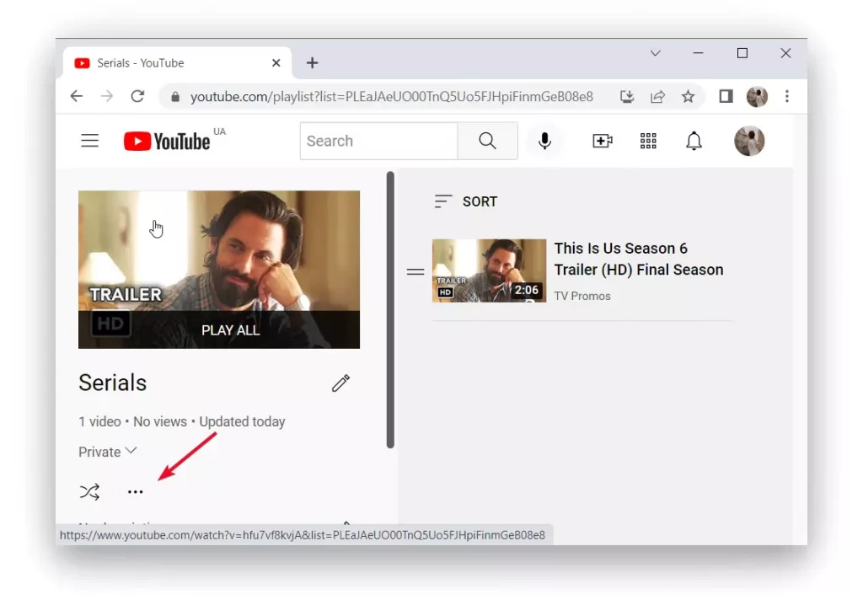Open This Is Us Season 6 Trailer title
Viewport: 863px width, 616px height.
click(x=639, y=259)
